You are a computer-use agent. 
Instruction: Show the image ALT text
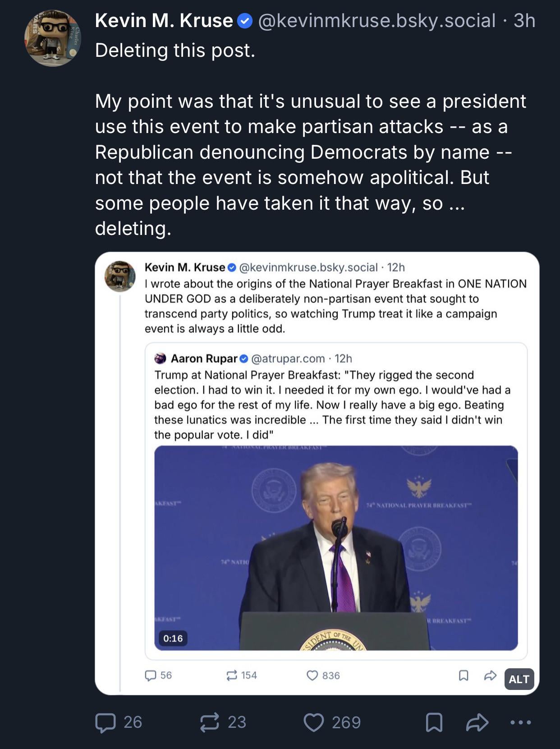(x=519, y=679)
